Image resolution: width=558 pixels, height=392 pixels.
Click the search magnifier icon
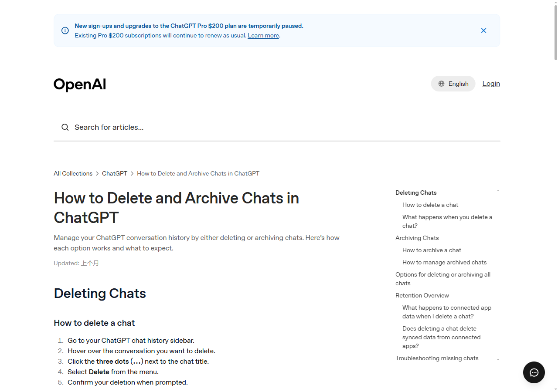(x=65, y=127)
